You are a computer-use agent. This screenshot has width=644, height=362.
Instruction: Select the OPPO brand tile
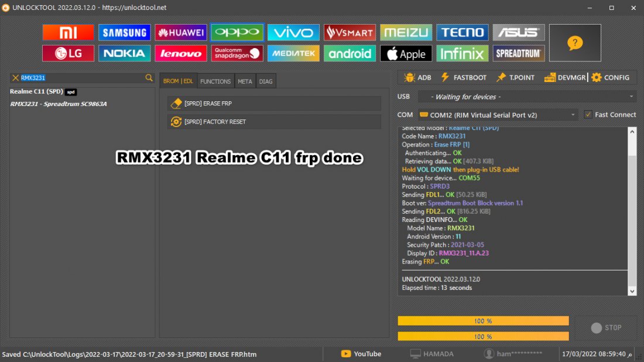coord(237,32)
